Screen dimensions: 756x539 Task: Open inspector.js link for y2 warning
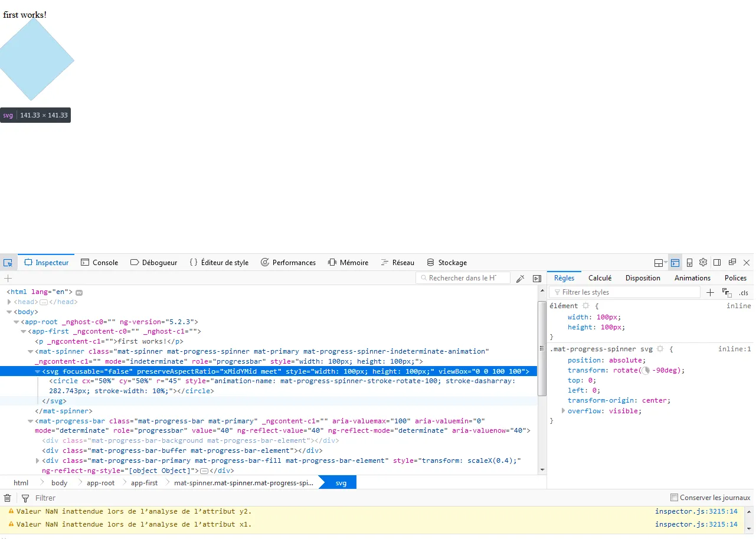[x=696, y=511]
